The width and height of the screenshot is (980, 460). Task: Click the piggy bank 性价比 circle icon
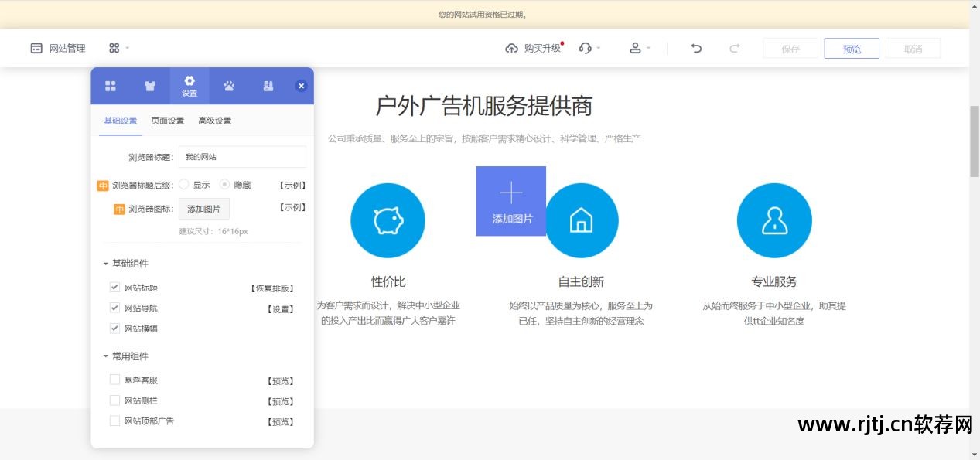[388, 221]
